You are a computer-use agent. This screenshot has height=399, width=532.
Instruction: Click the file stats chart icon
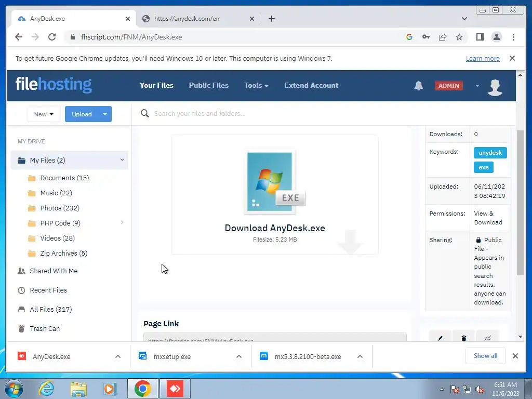tap(487, 337)
